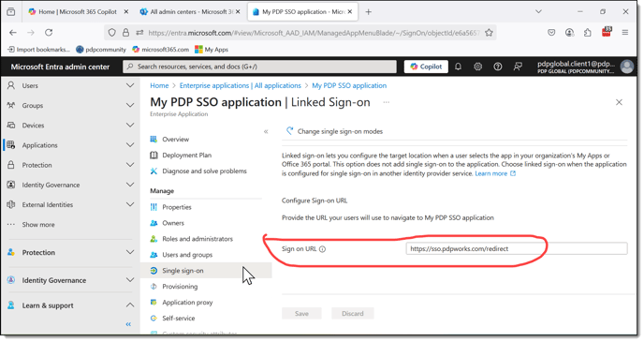Click the Discard button
Viewport: 644px width, 342px height.
tap(352, 314)
